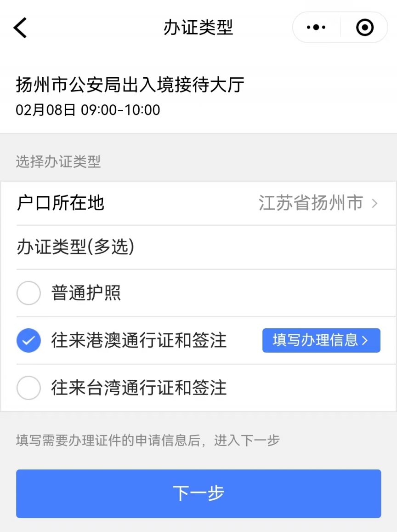
Task: Open the three-dot more options menu
Action: click(316, 28)
